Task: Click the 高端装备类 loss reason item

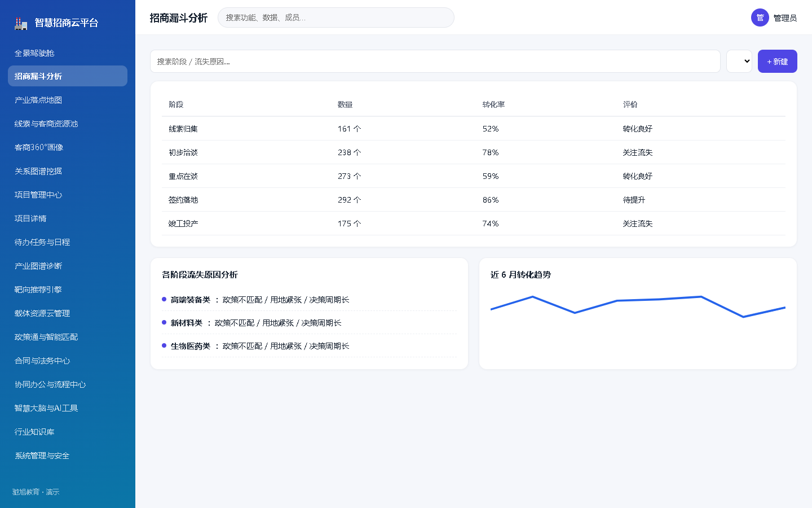Action: coord(309,300)
